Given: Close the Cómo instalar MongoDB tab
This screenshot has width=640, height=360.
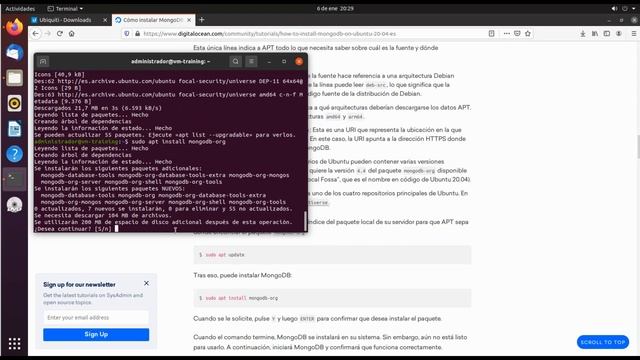Looking at the screenshot, I should (x=189, y=20).
